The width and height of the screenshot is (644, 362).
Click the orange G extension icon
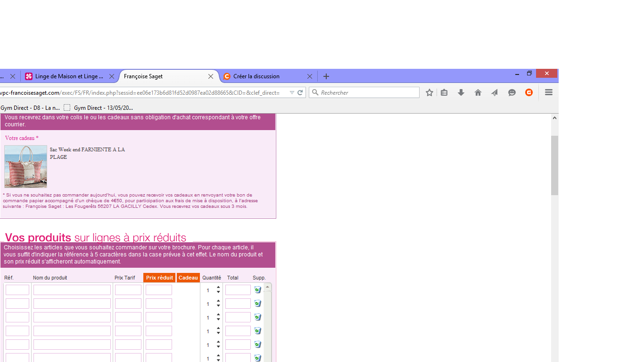pos(529,93)
